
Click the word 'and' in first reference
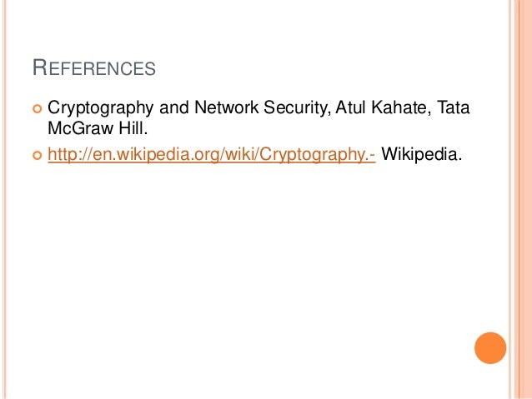click(x=173, y=107)
